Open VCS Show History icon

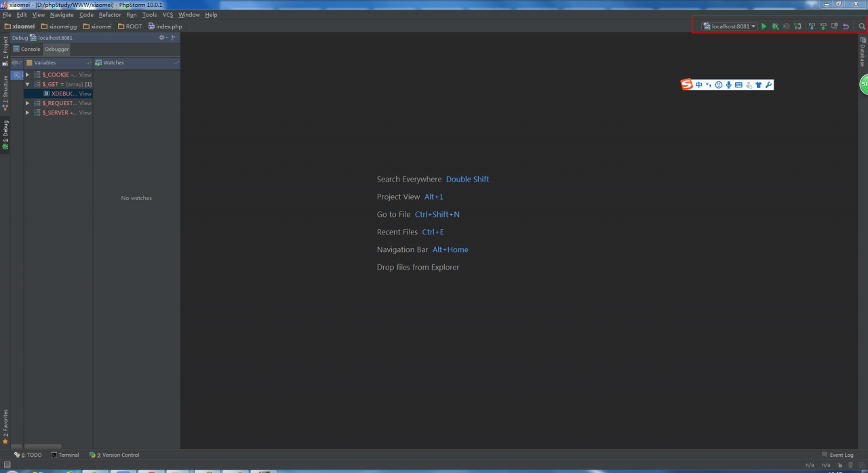835,26
